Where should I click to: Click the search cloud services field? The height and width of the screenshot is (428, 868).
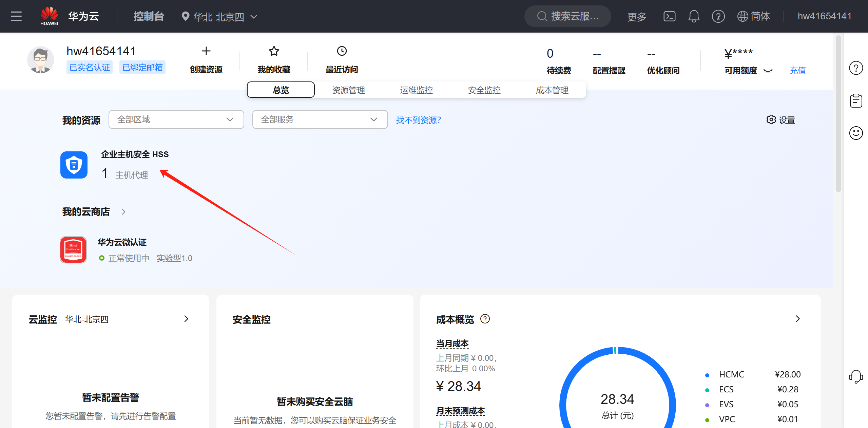click(568, 16)
